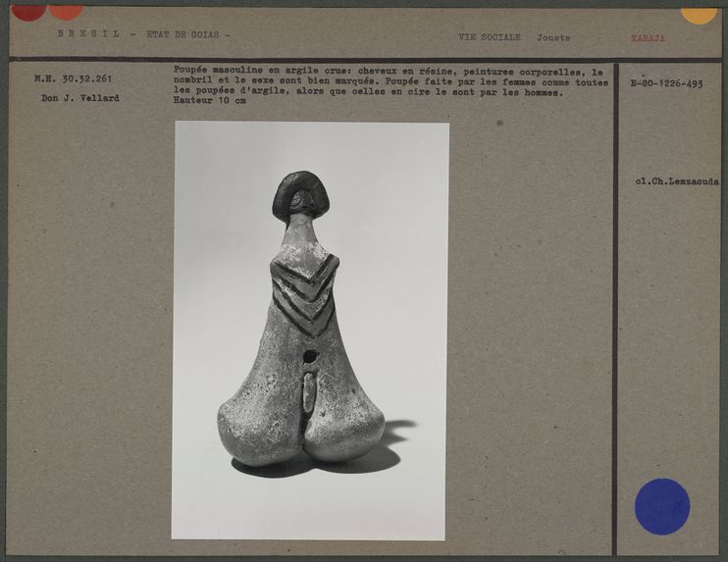The width and height of the screenshot is (728, 562).
Task: Select the Poupée masculine description paragraph
Action: 390,82
